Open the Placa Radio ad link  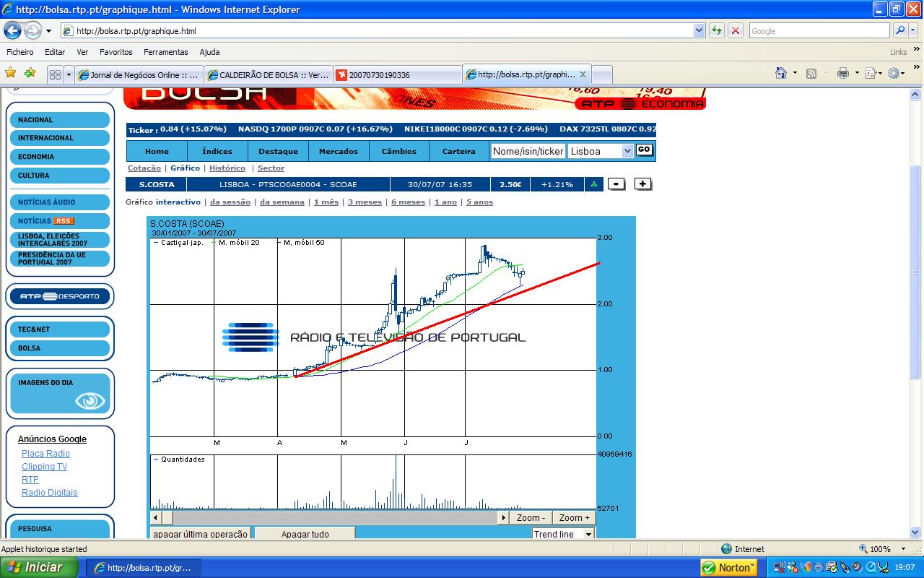click(45, 454)
